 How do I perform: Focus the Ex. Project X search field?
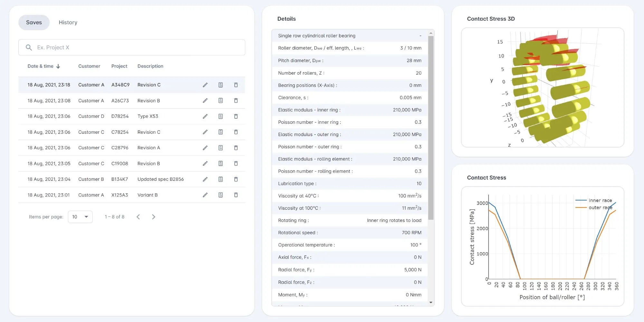tap(132, 48)
